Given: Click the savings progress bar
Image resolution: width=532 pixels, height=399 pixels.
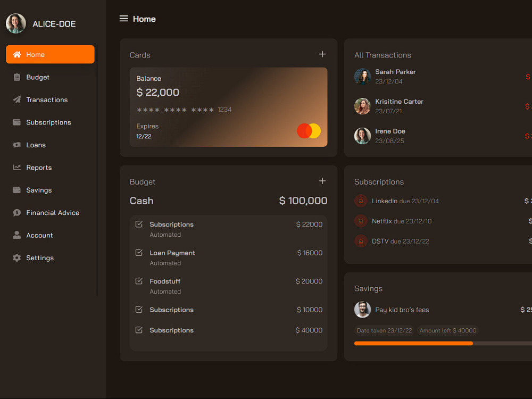Looking at the screenshot, I should (443, 343).
